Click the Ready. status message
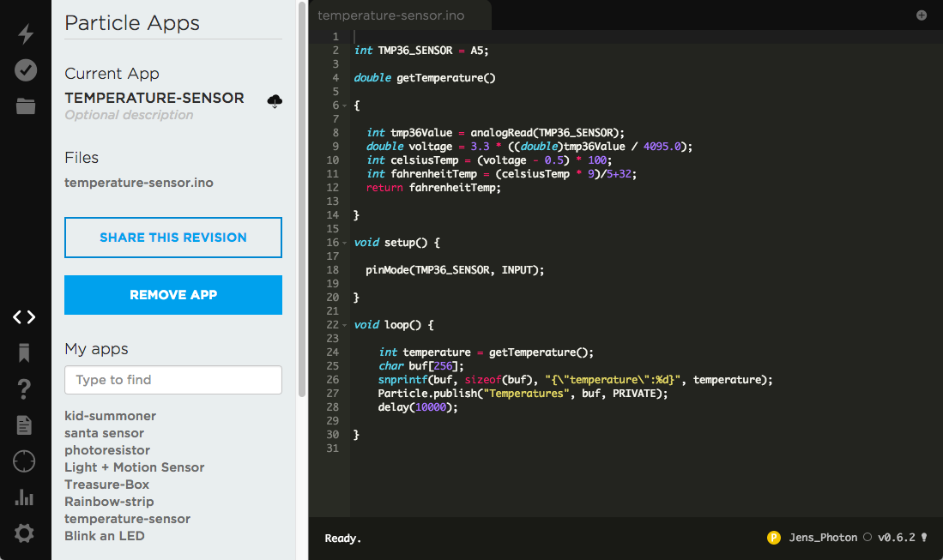This screenshot has width=943, height=560. tap(343, 539)
